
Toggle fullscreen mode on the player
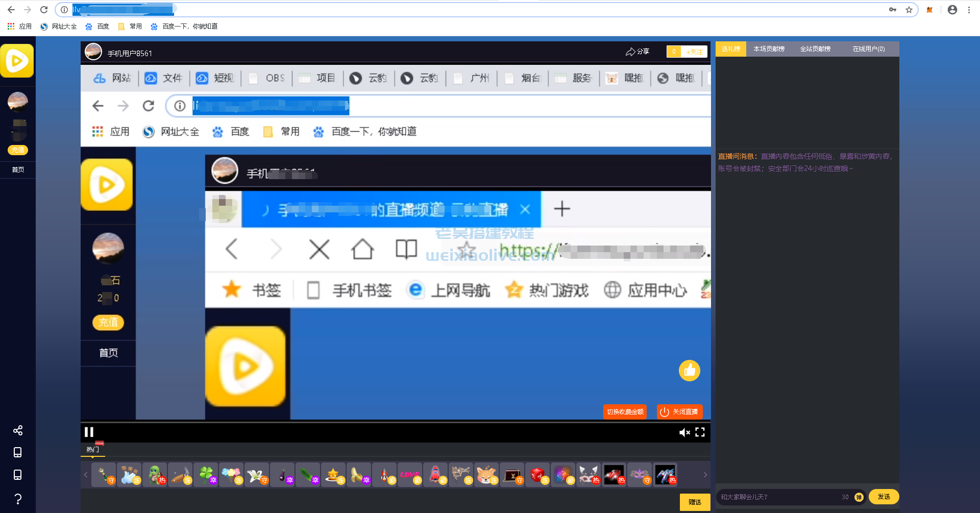click(700, 432)
